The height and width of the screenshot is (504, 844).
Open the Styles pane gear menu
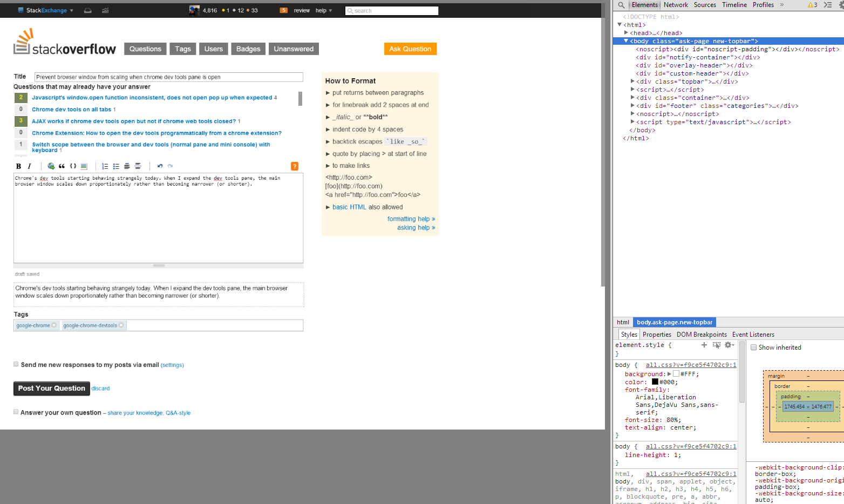(x=729, y=345)
